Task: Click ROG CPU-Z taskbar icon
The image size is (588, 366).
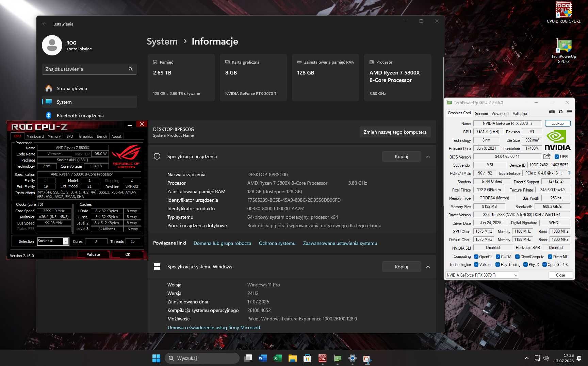Action: 323,358
